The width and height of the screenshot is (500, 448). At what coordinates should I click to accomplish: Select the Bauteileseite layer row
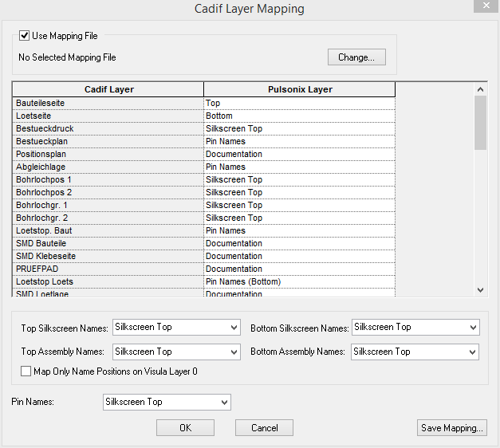(x=108, y=104)
